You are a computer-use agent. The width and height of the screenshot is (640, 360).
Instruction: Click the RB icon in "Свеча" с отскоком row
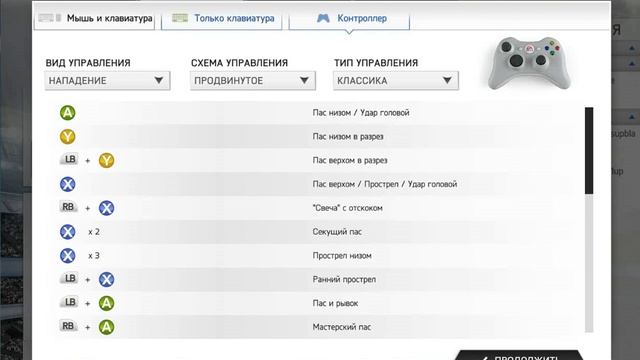pos(69,207)
